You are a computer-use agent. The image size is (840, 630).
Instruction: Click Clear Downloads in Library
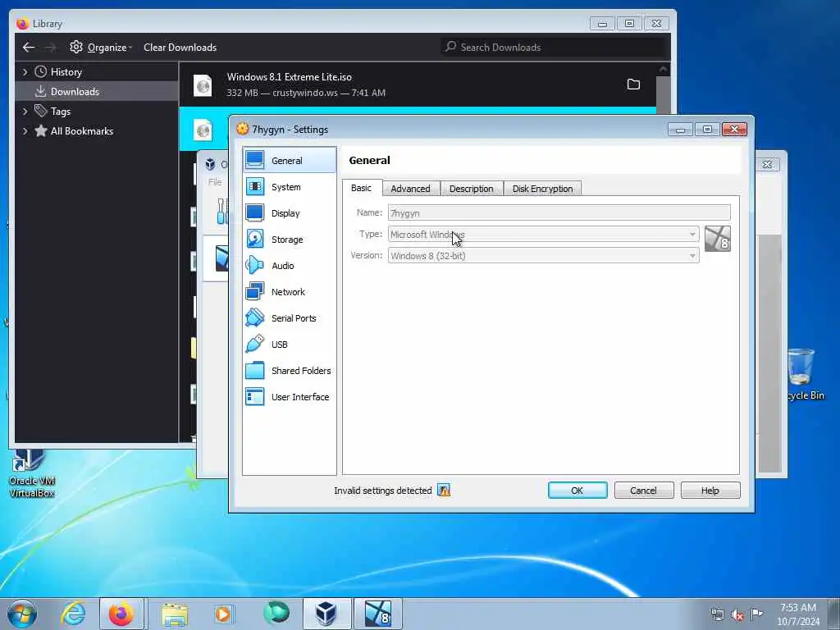tap(180, 47)
